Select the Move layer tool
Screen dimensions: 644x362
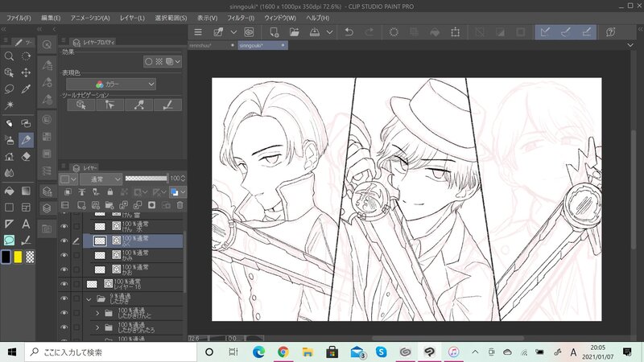pyautogui.click(x=26, y=72)
